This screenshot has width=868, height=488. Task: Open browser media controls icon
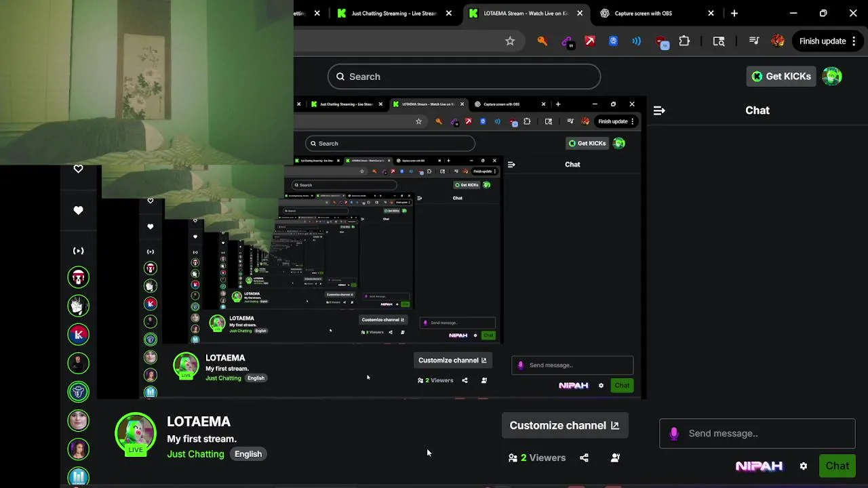(754, 41)
